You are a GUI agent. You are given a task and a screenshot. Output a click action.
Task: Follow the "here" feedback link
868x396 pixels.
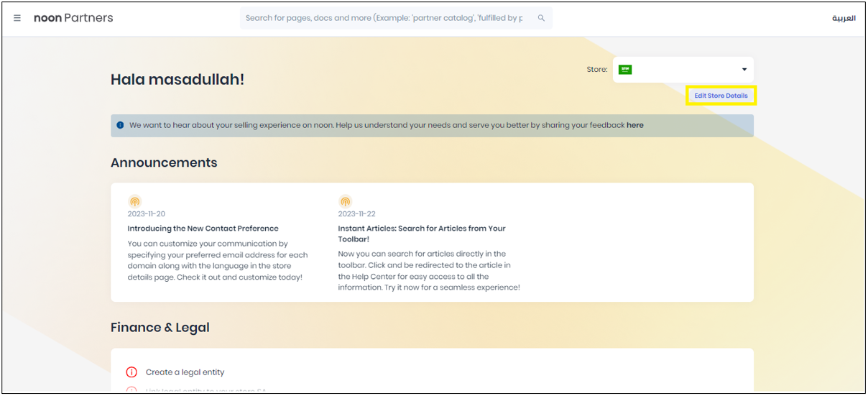coord(634,125)
